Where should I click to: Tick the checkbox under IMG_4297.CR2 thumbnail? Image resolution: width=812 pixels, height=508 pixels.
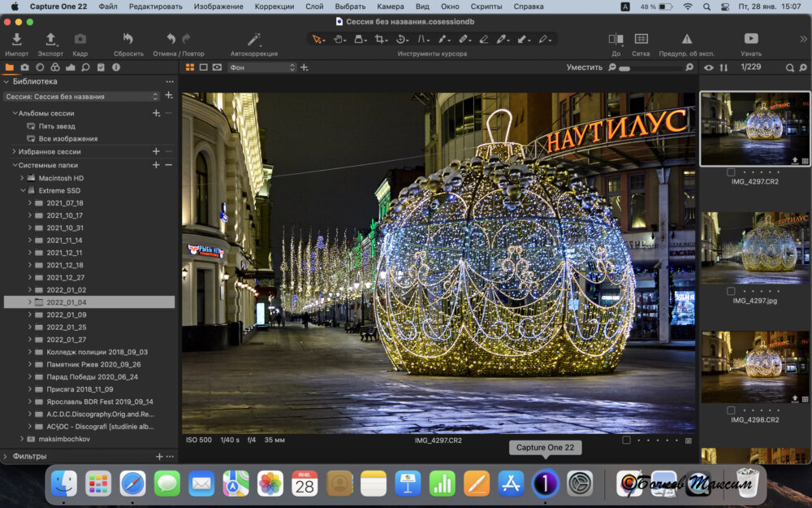tap(731, 172)
